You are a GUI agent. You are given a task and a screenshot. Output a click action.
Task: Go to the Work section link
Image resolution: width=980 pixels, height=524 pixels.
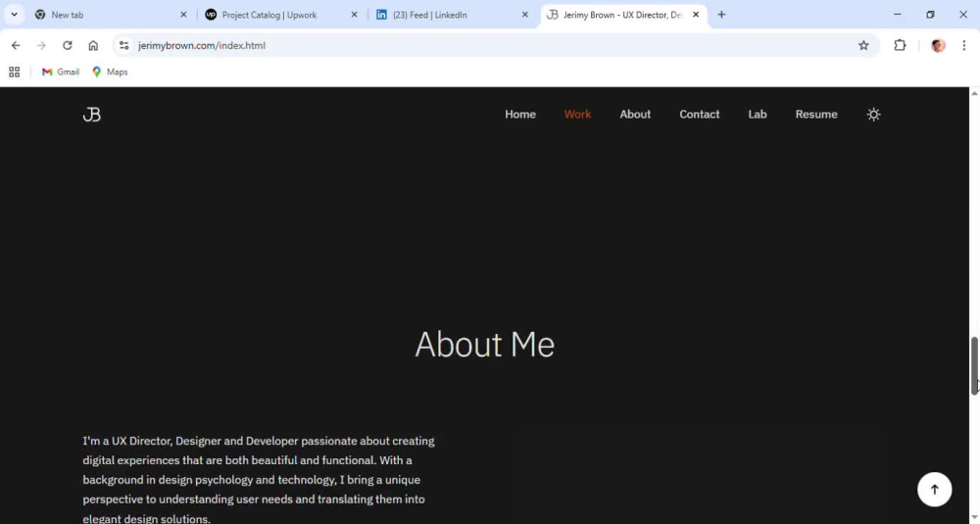(x=577, y=115)
